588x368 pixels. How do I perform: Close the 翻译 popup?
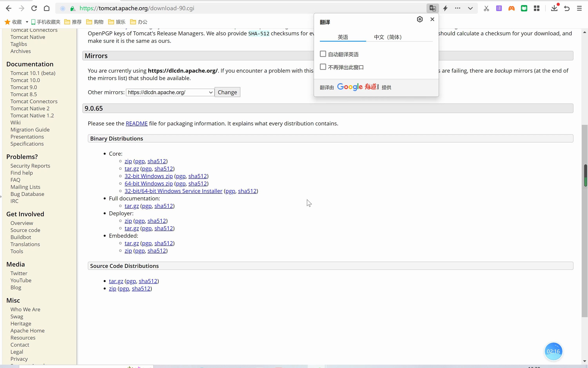pos(432,19)
